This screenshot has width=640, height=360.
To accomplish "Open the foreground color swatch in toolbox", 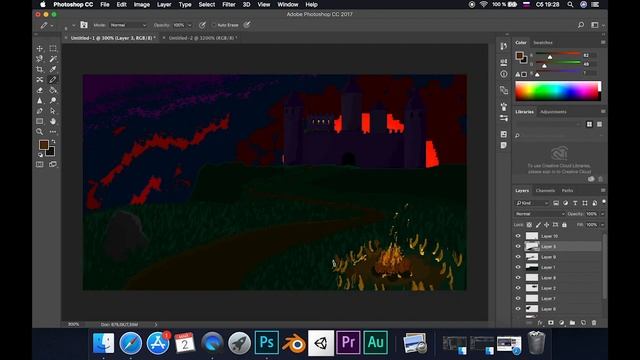I will tap(44, 145).
